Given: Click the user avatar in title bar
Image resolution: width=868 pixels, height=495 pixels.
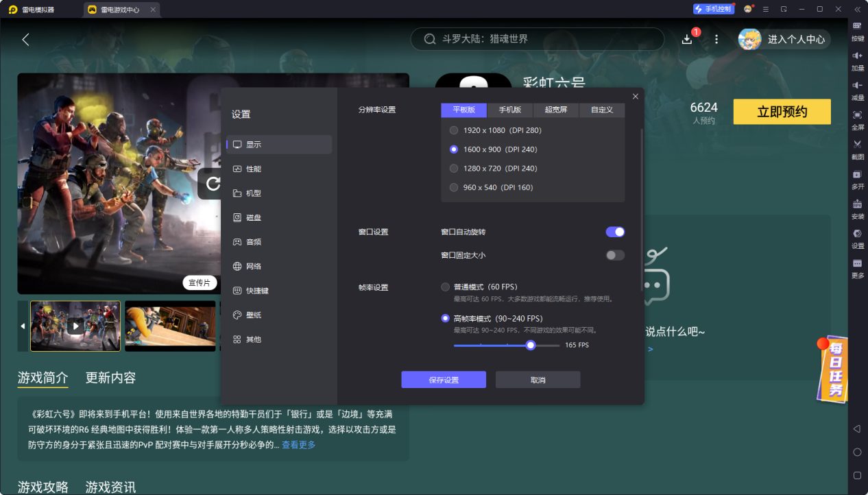Looking at the screenshot, I should (x=748, y=9).
